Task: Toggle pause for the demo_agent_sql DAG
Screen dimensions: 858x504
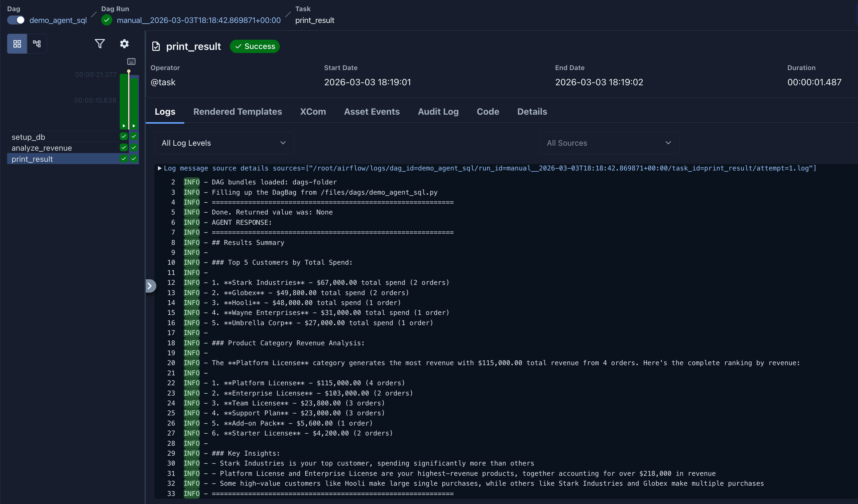Action: coord(16,20)
